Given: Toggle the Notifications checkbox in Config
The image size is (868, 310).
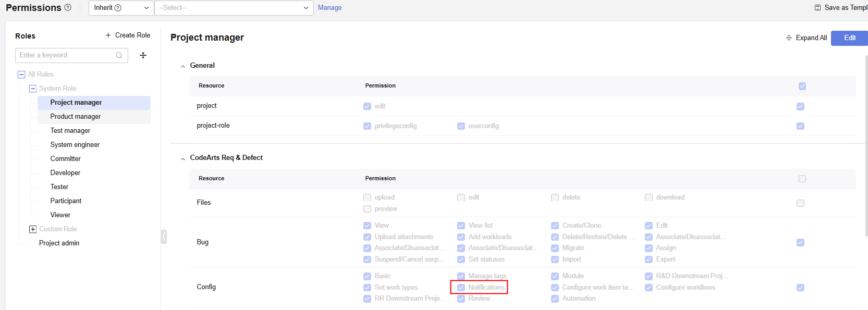Looking at the screenshot, I should [461, 288].
